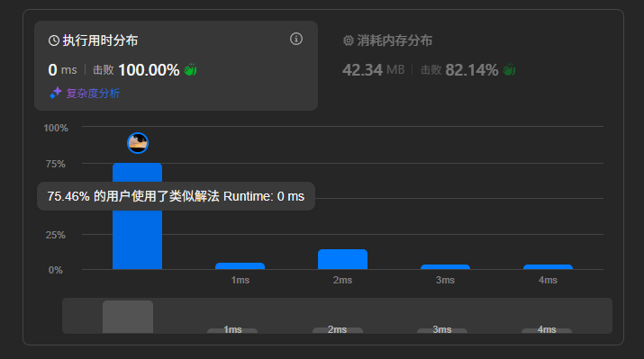
Task: Click the 0 ms runtime value
Action: point(62,70)
